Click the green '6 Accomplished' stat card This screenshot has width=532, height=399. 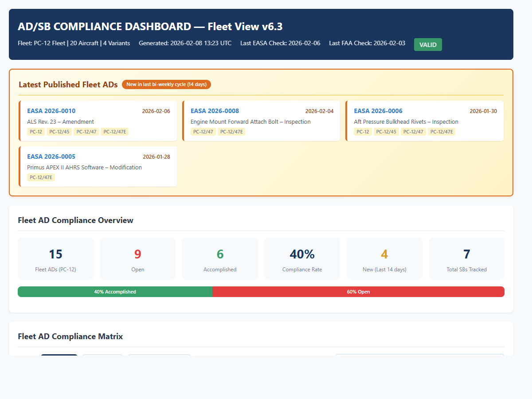(x=220, y=258)
